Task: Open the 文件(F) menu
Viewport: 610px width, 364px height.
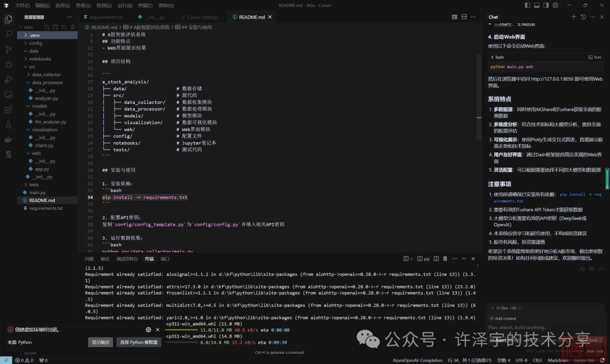Action: [x=22, y=6]
